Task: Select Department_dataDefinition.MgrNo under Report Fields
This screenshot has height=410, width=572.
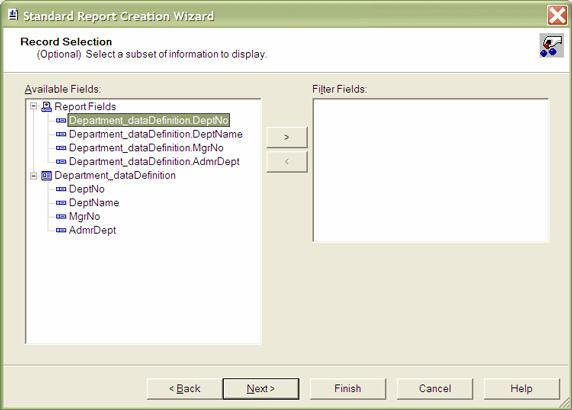Action: [146, 148]
